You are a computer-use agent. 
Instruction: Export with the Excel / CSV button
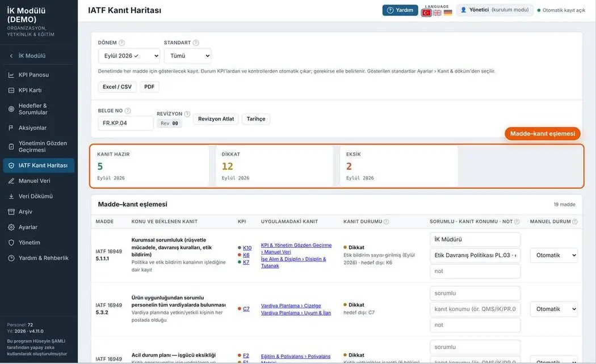tap(117, 87)
